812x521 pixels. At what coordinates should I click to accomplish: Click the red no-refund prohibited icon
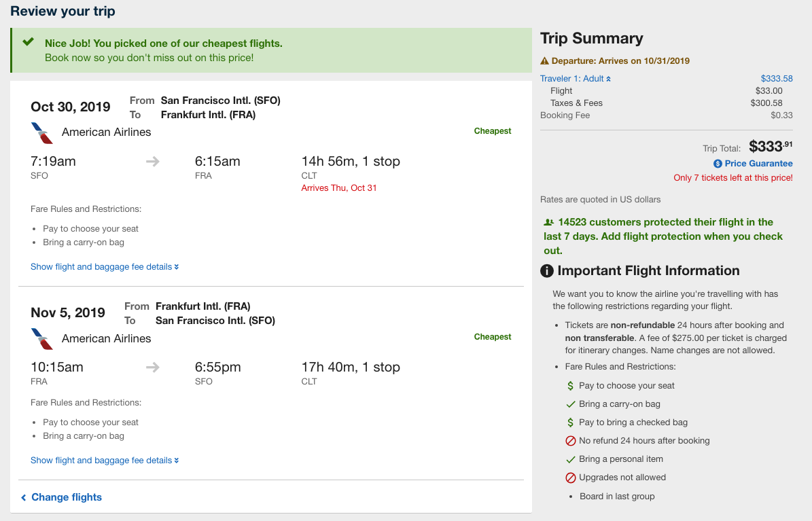[x=571, y=441]
